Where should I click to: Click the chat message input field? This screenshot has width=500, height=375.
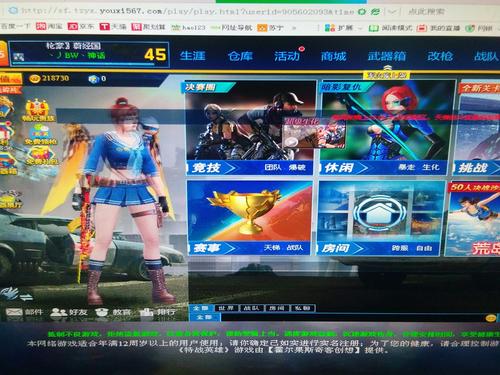(352, 317)
